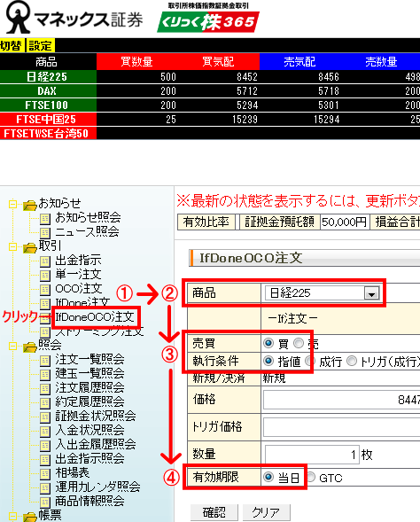Click the Monex Securities logo
This screenshot has height=522, width=420.
coord(74,18)
